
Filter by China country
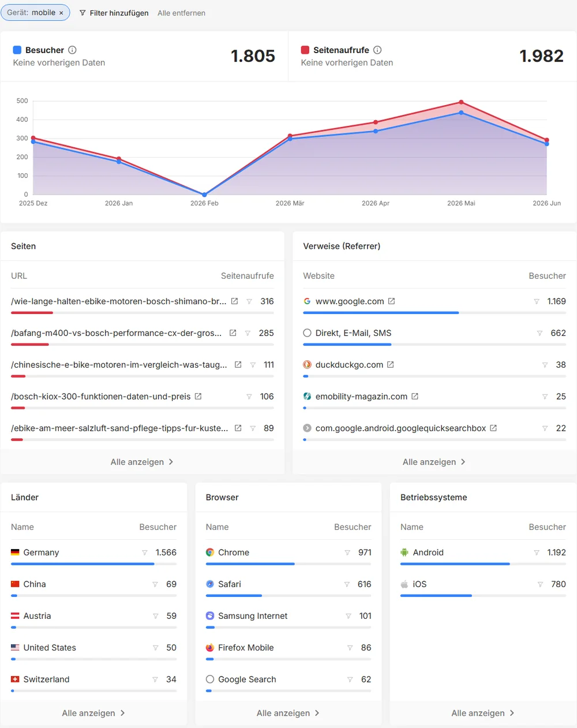click(x=155, y=584)
